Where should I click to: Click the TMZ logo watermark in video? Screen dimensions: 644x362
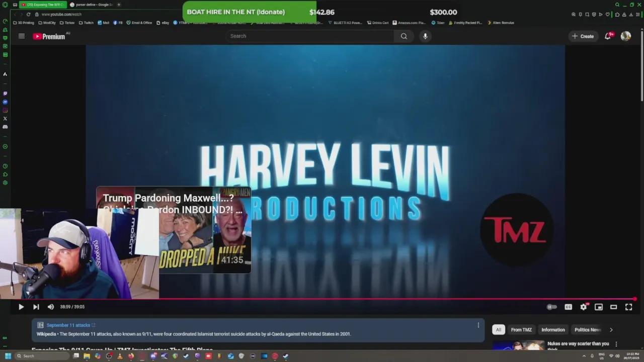[516, 230]
